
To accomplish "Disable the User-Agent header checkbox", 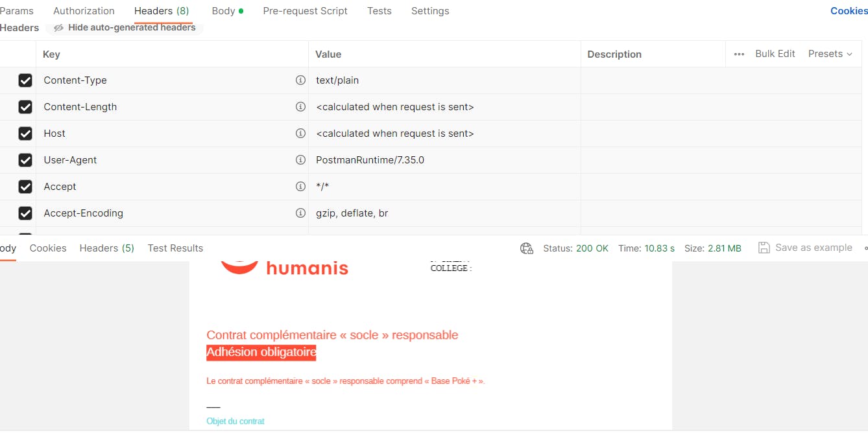I will click(25, 160).
